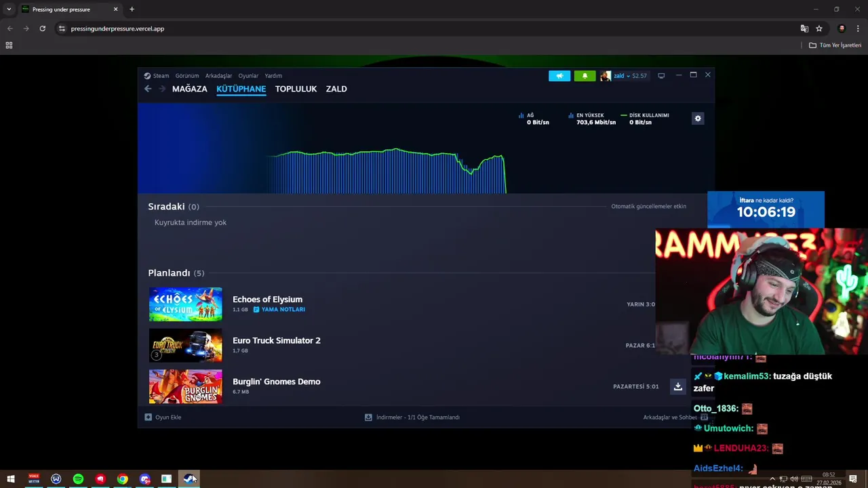
Task: Open Voicemeeter from taskbar
Action: click(x=33, y=479)
